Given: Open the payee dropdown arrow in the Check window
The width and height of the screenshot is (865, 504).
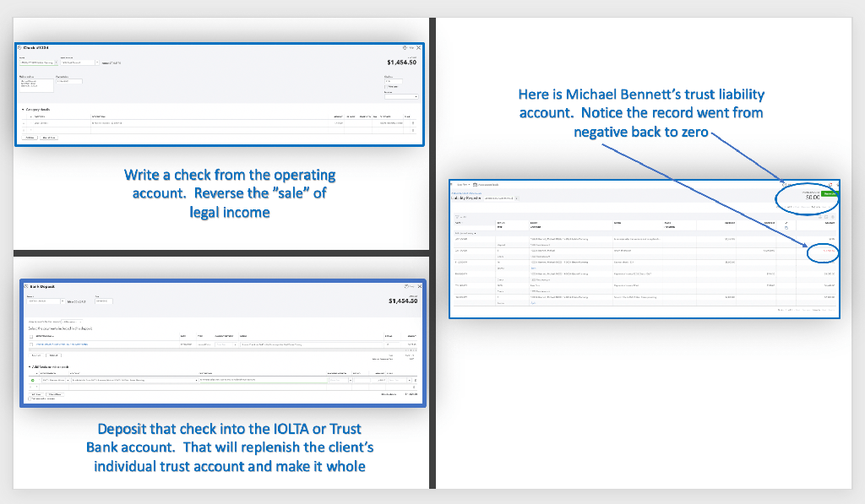Looking at the screenshot, I should pos(57,62).
